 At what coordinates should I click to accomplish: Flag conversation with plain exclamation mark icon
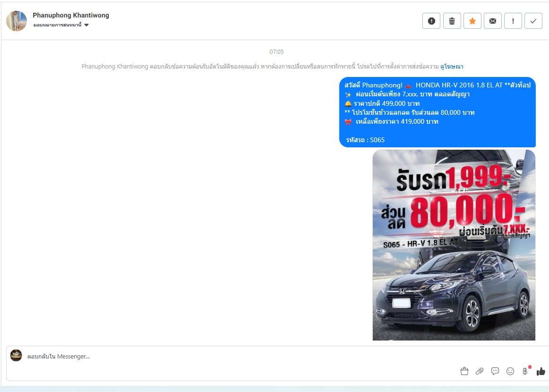tap(513, 21)
